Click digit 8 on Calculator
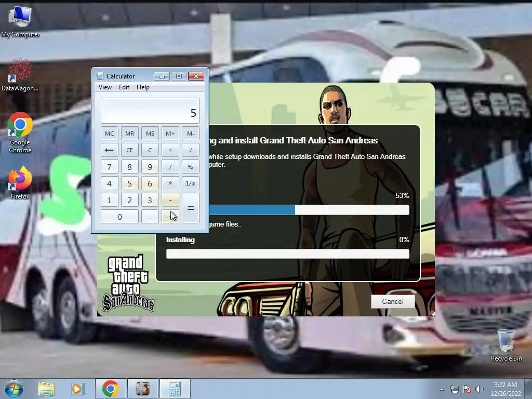532x399 pixels. click(x=129, y=167)
